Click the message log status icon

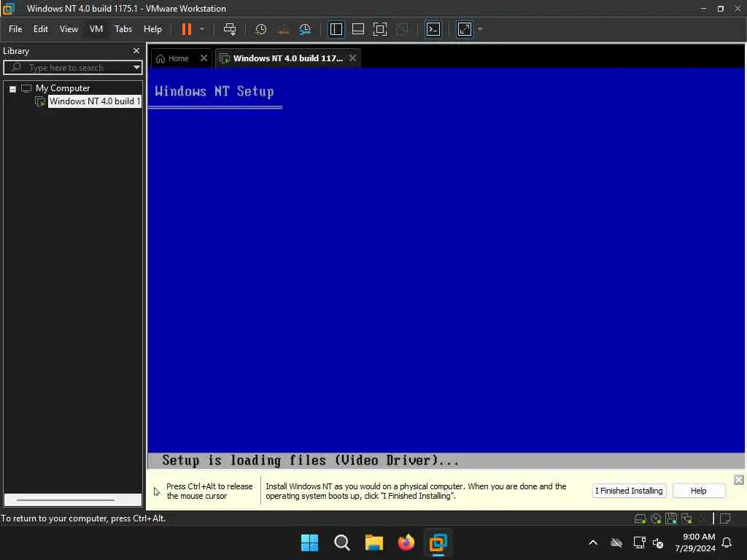pyautogui.click(x=725, y=518)
